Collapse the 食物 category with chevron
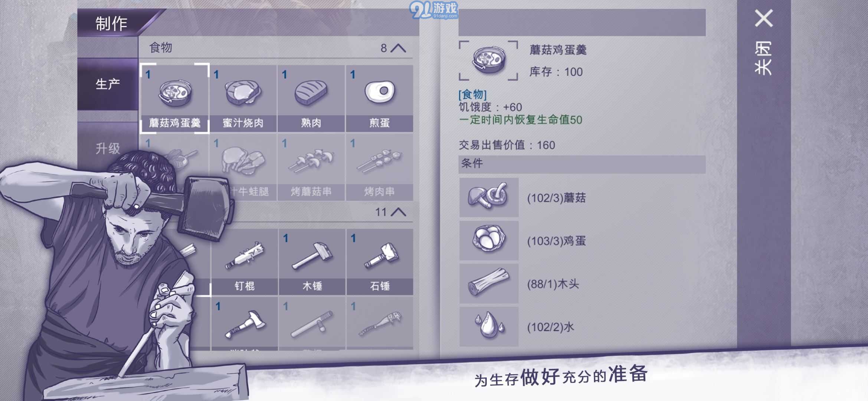This screenshot has height=401, width=868. pos(399,48)
